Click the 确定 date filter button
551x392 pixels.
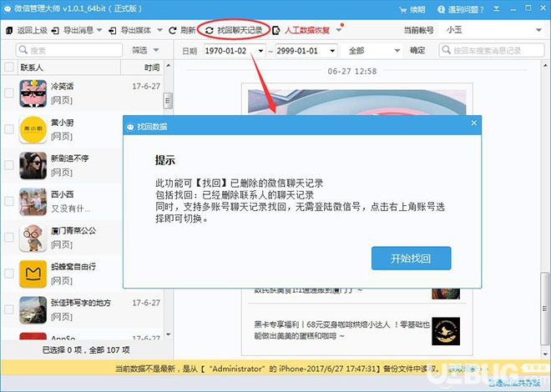(417, 51)
